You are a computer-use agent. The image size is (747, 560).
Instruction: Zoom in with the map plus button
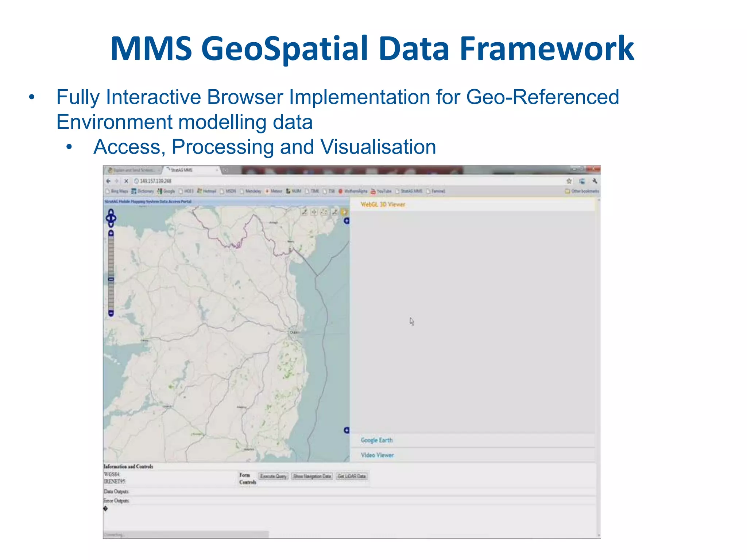[111, 233]
